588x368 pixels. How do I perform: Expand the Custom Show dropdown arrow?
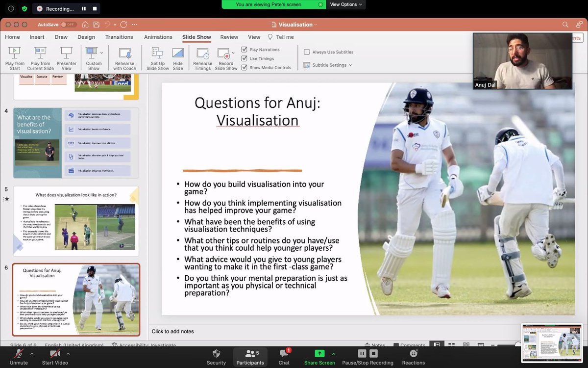click(102, 52)
